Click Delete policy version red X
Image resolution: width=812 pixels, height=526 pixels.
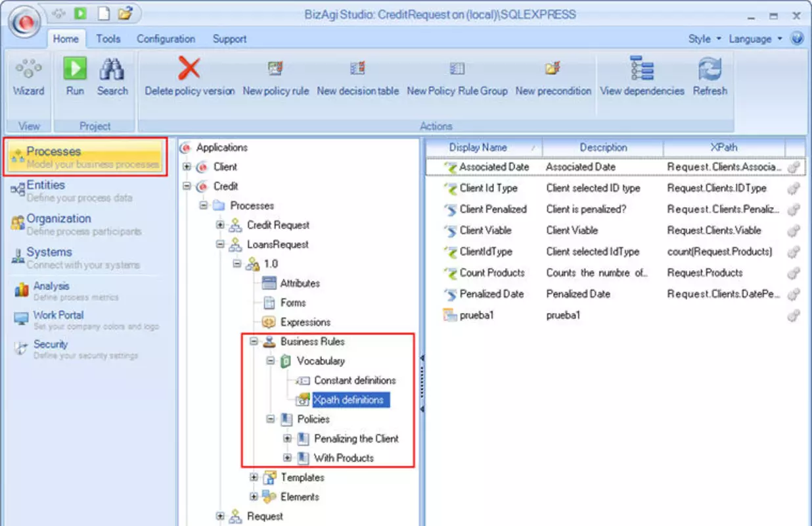point(189,68)
